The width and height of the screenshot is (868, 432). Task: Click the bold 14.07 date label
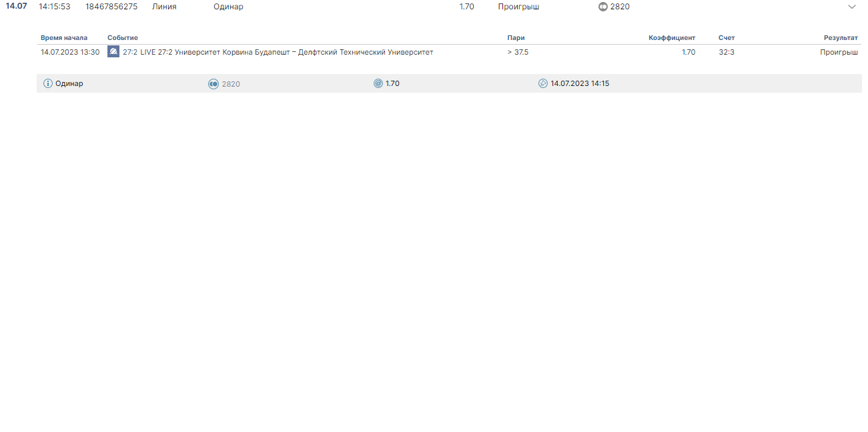[x=16, y=7]
